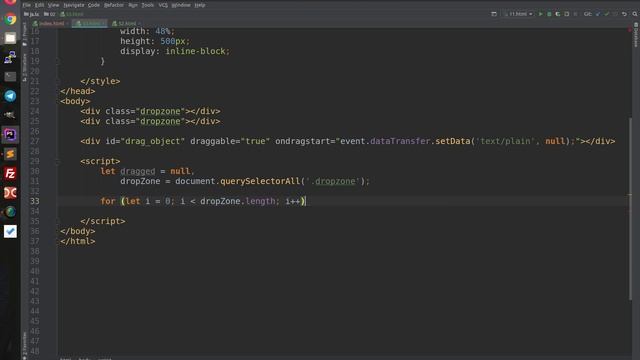Image resolution: width=640 pixels, height=360 pixels.
Task: Open the red DC app in the dock
Action: click(10, 193)
